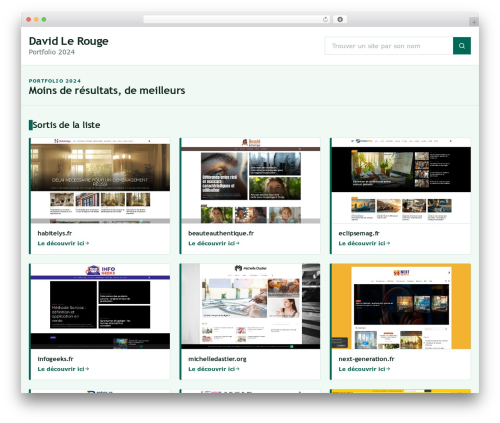Screen dimensions: 500x423
Task: Open the habitelys.fr screenshot thumbnail
Action: 100,181
